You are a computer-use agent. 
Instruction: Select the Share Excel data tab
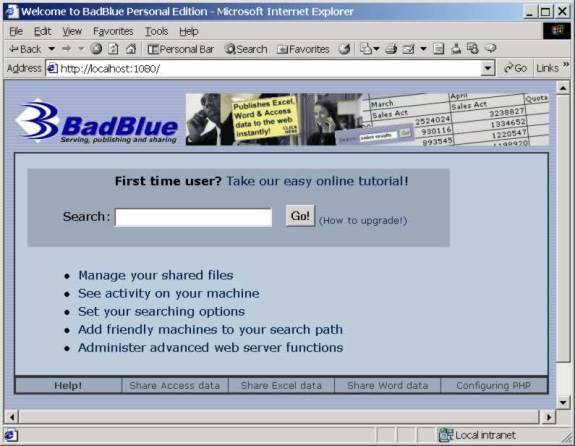pyautogui.click(x=281, y=385)
